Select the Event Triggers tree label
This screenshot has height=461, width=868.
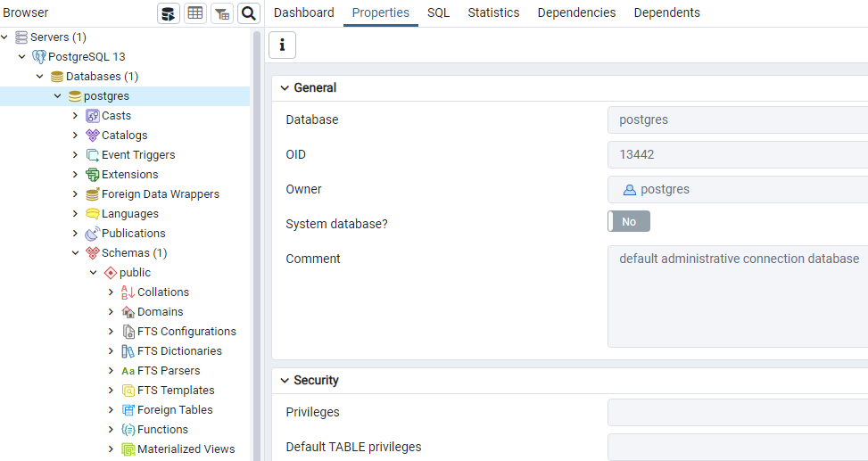(138, 155)
